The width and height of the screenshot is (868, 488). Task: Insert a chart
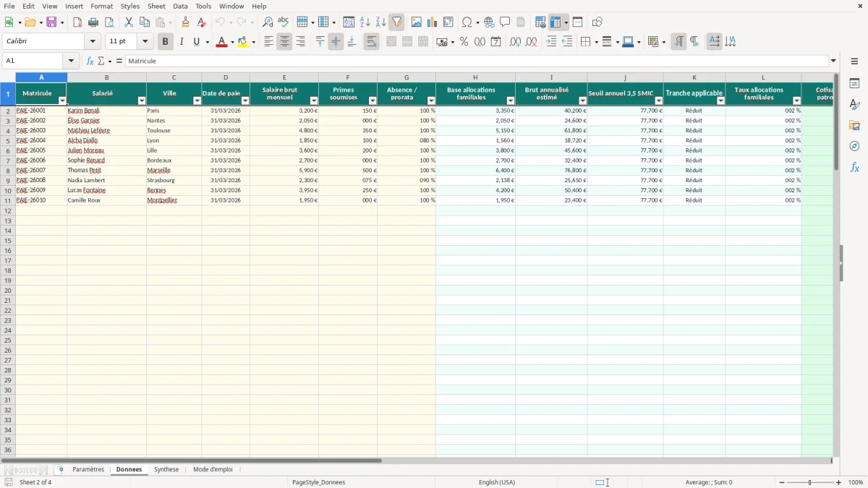pos(433,22)
